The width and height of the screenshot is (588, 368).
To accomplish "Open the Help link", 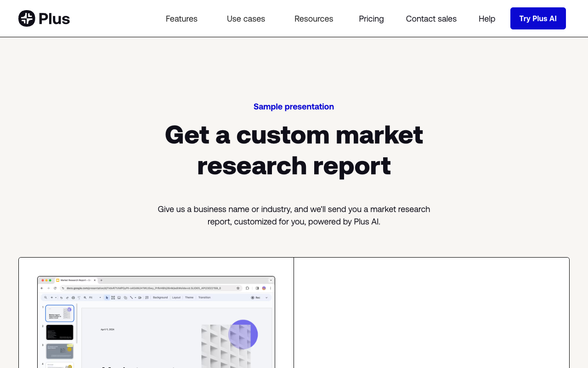I will pyautogui.click(x=487, y=19).
